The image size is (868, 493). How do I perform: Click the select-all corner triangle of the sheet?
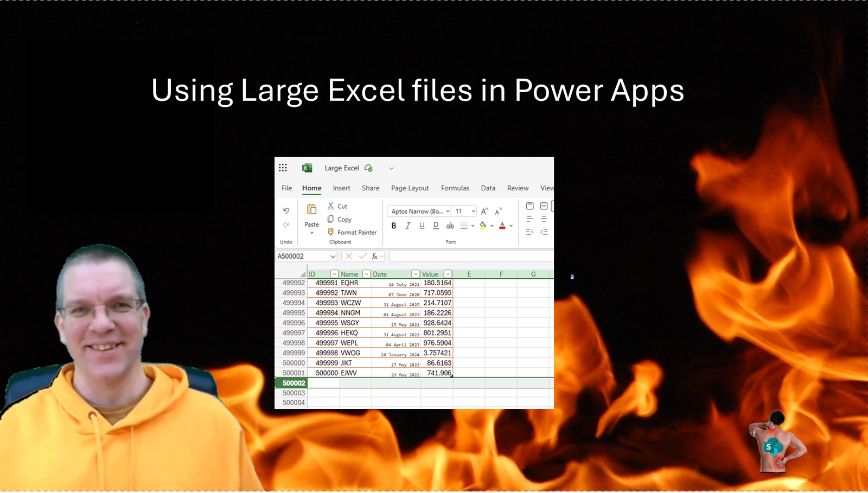pyautogui.click(x=303, y=274)
